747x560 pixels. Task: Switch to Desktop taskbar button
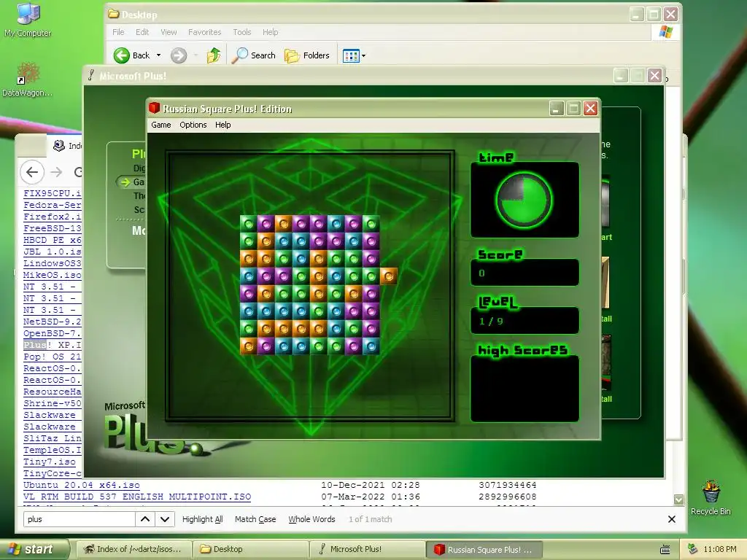pyautogui.click(x=250, y=549)
